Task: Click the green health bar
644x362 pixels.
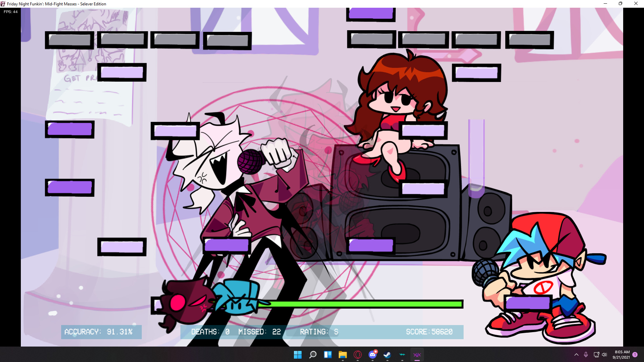Action: pos(363,304)
